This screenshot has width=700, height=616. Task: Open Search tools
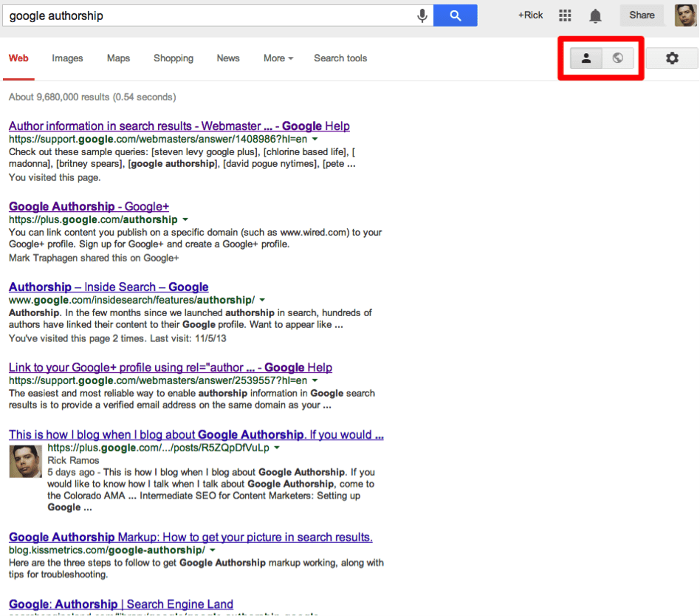(340, 58)
